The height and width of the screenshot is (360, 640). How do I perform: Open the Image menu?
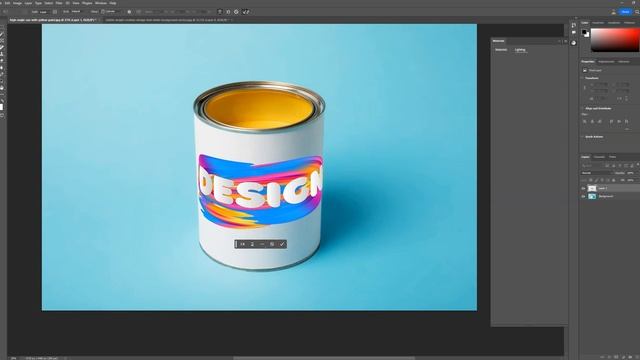17,3
